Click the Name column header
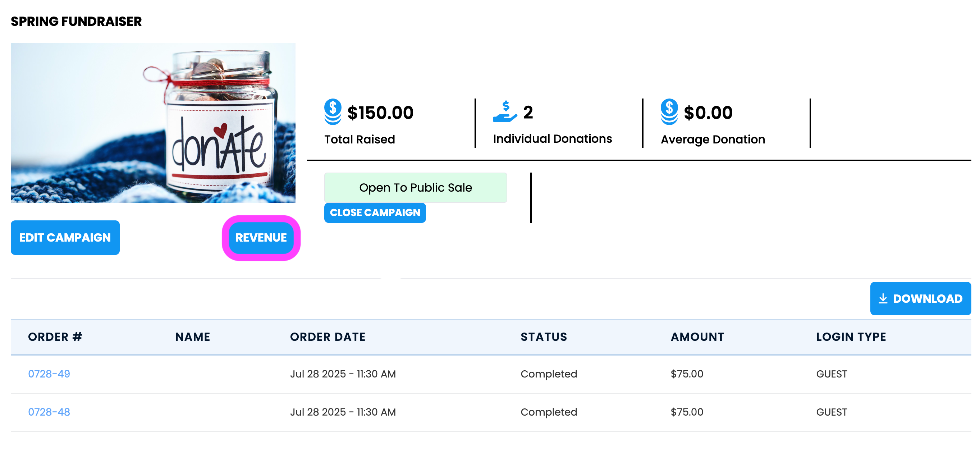This screenshot has height=453, width=980. (x=192, y=337)
